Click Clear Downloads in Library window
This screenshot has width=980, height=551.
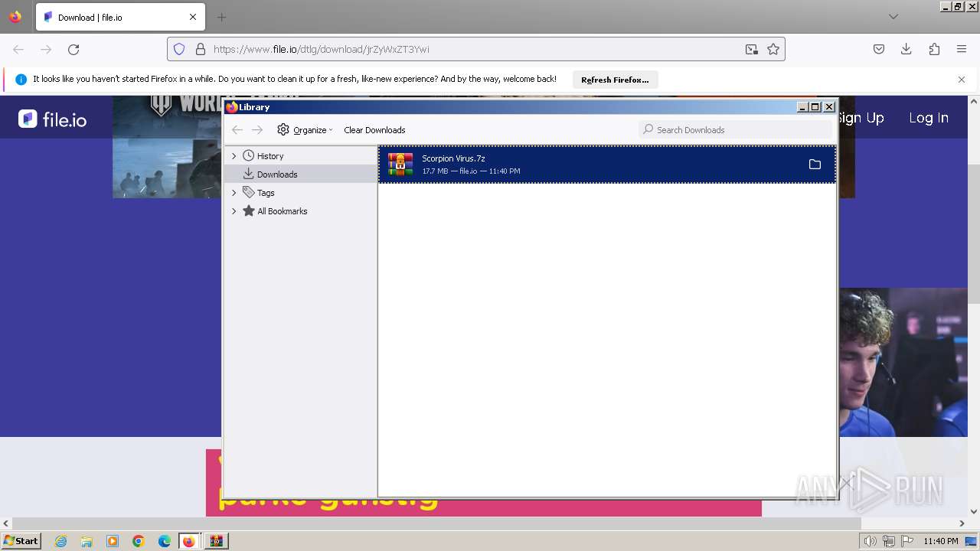[x=374, y=130]
